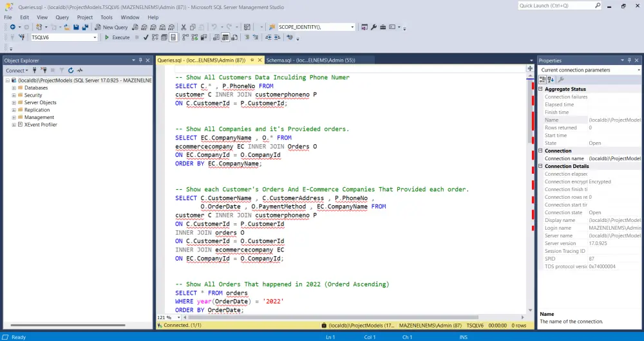Expand the Security tree node
This screenshot has height=341, width=644.
(14, 95)
